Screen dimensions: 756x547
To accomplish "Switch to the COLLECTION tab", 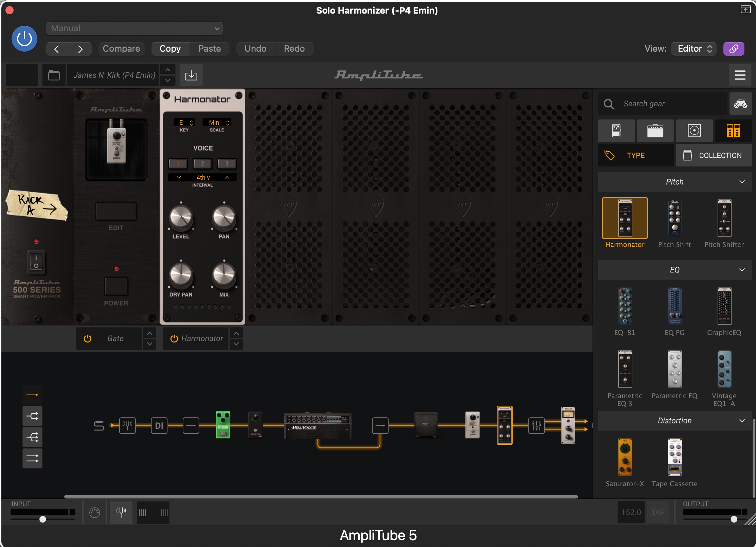I will 714,155.
